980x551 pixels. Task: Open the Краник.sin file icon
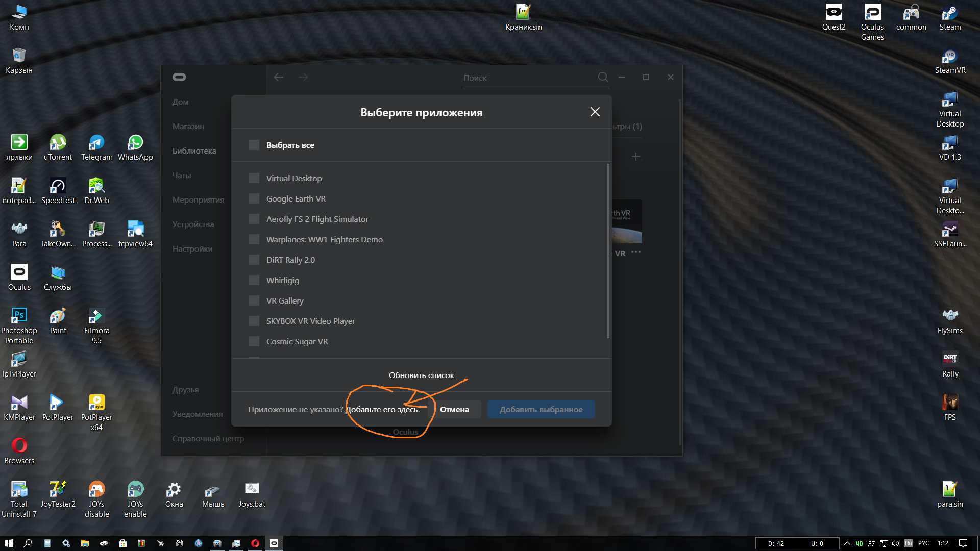coord(524,17)
